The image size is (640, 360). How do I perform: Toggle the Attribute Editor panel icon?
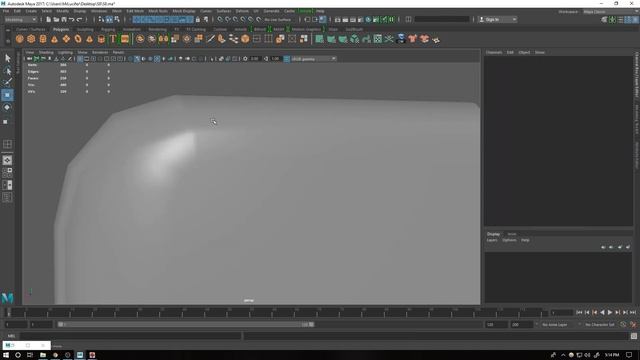coord(620,20)
